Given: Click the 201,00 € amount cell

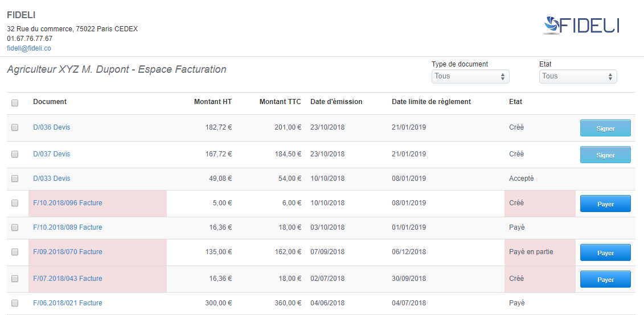Looking at the screenshot, I should [288, 127].
